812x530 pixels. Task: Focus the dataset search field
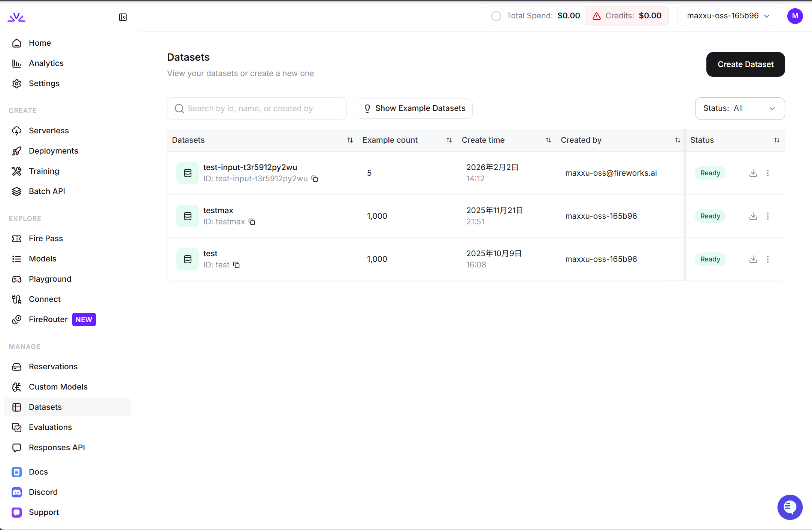(x=257, y=109)
